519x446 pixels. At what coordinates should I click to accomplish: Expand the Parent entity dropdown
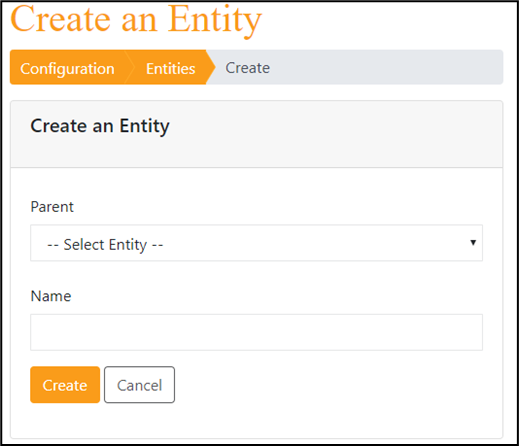[256, 243]
